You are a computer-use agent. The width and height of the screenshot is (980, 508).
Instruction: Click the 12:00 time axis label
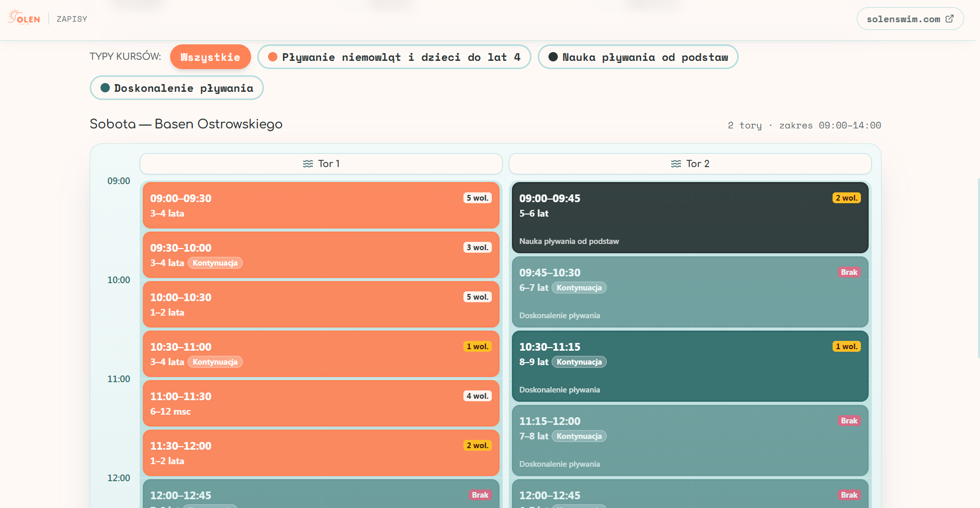[119, 478]
